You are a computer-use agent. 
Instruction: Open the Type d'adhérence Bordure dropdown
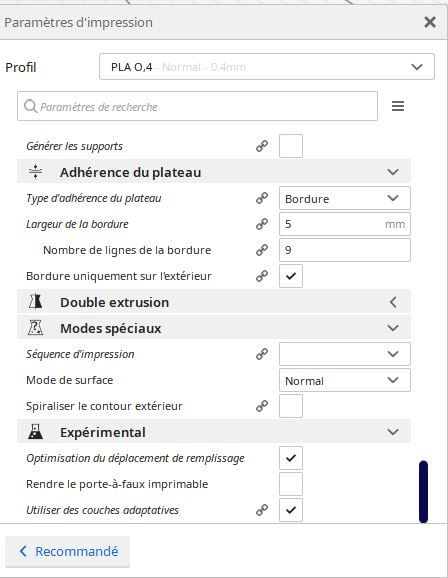click(345, 198)
